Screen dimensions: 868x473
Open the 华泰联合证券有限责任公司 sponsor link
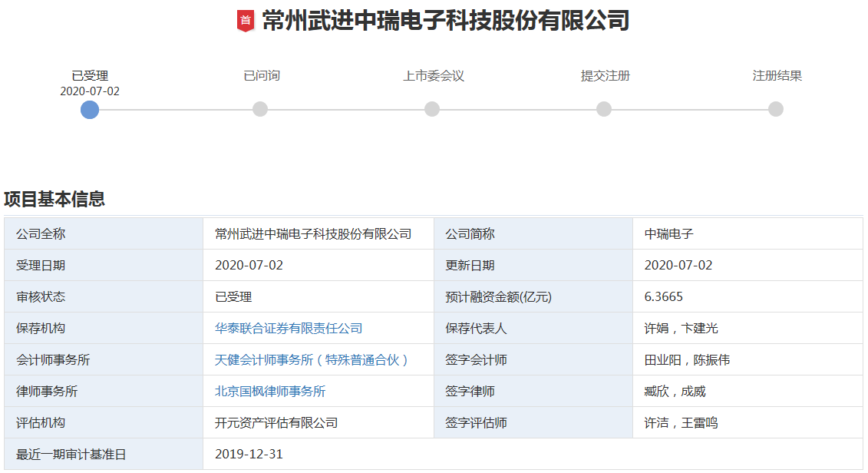(x=288, y=328)
